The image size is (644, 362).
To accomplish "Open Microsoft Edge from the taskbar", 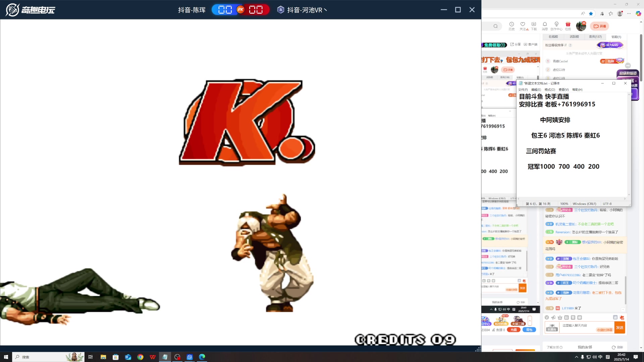I will click(202, 357).
